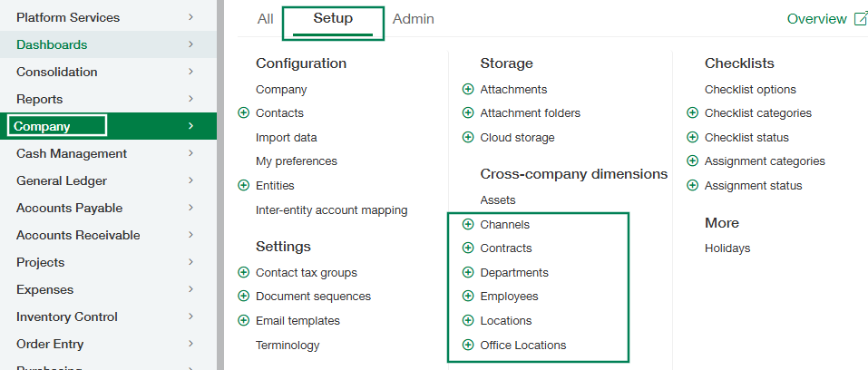Open My preferences
Image resolution: width=868 pixels, height=370 pixels.
[x=297, y=161]
